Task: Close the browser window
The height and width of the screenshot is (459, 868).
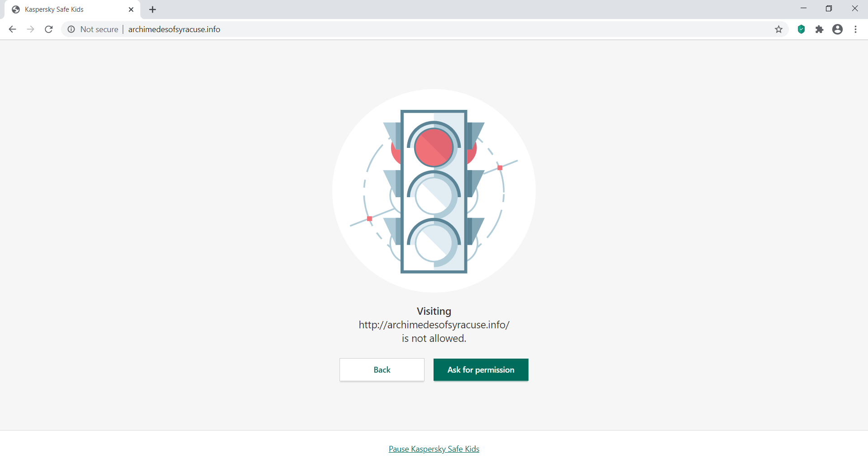Action: click(x=854, y=9)
